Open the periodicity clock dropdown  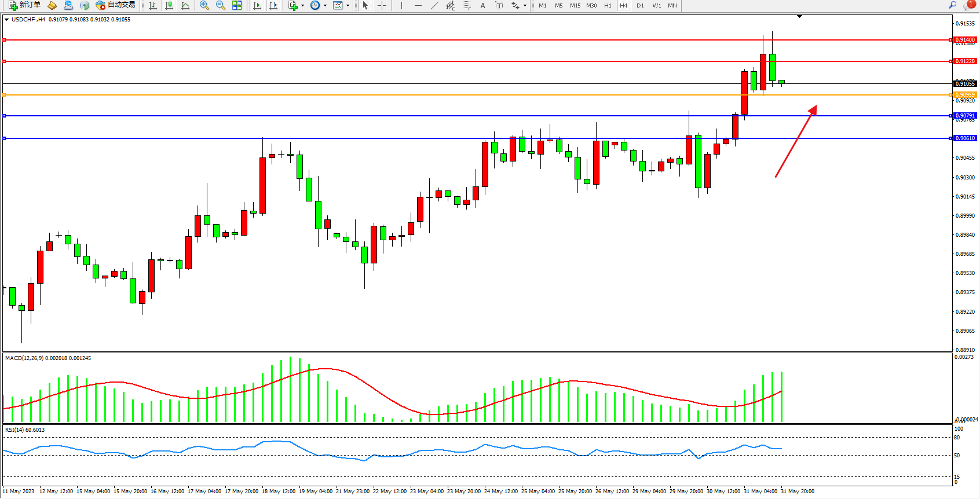[x=318, y=5]
